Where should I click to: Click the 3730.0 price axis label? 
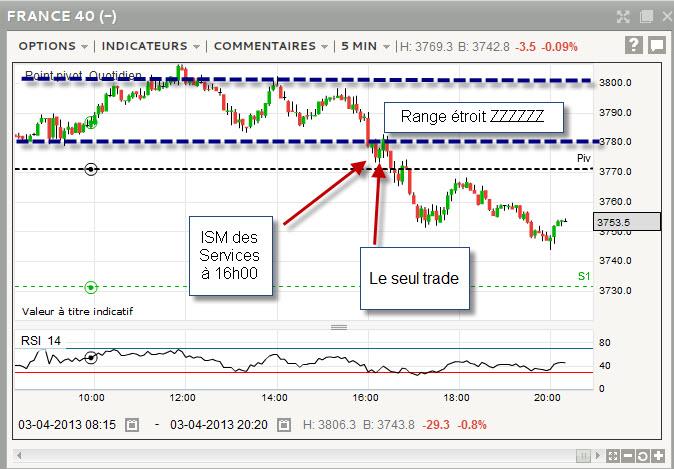[615, 291]
